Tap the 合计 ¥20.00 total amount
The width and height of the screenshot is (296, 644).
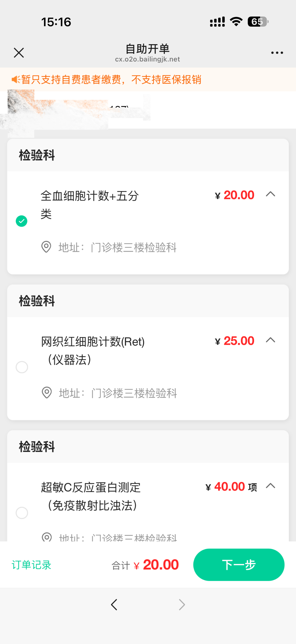145,565
